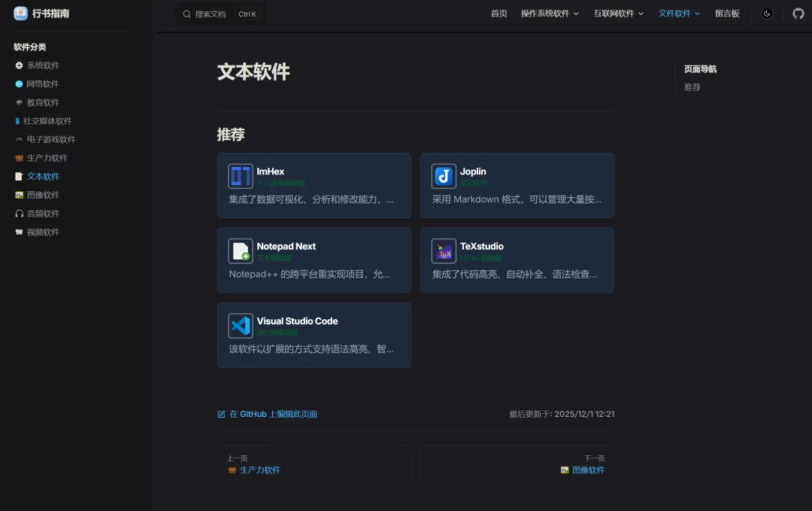Click the 软件分类 sidebar heading

29,47
